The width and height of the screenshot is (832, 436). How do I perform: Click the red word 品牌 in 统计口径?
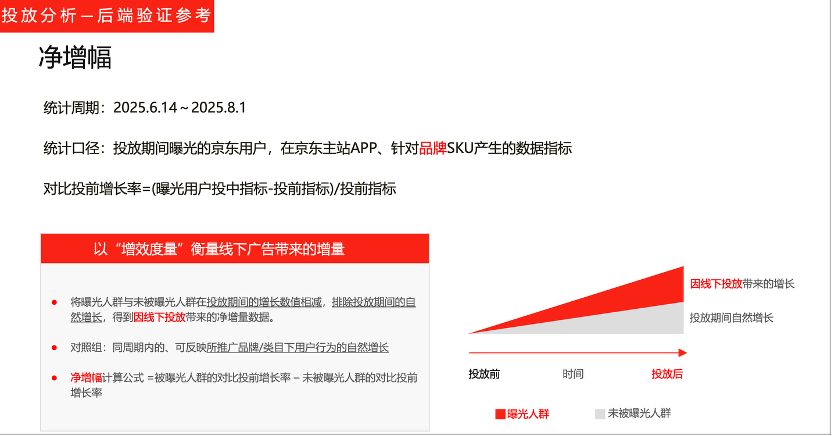pyautogui.click(x=434, y=148)
